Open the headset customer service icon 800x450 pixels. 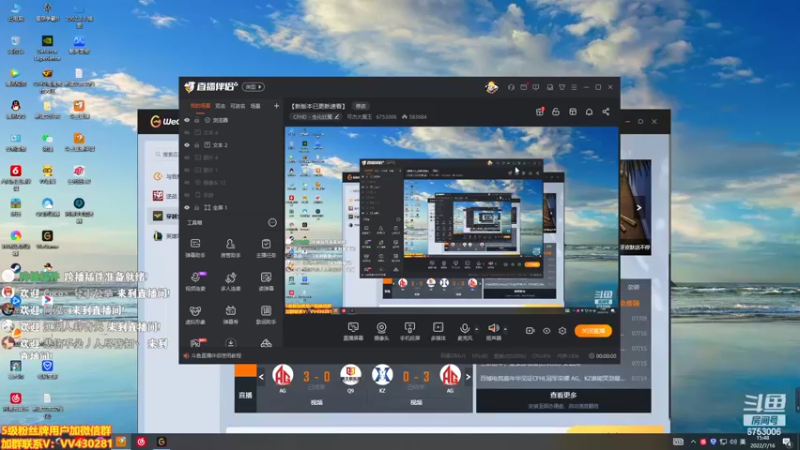point(511,87)
